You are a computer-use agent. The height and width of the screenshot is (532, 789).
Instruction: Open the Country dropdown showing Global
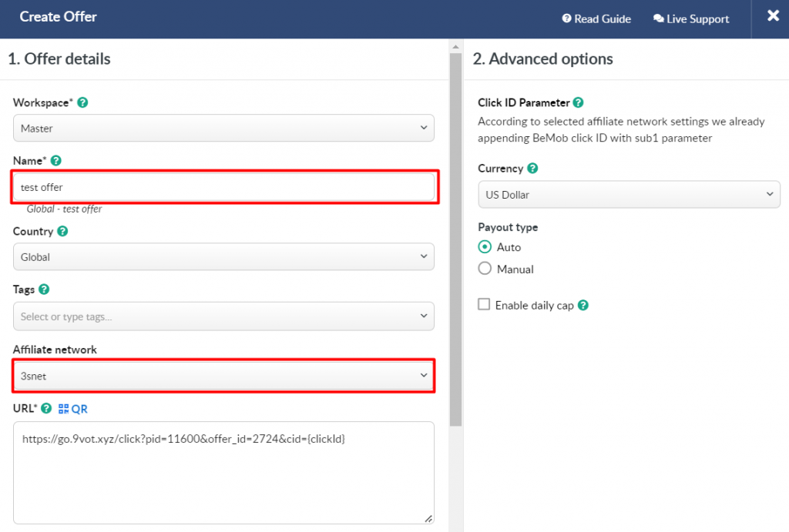(223, 257)
